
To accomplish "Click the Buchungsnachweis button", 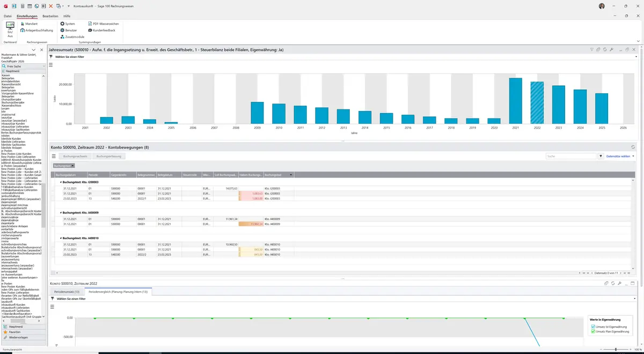I will click(x=75, y=156).
